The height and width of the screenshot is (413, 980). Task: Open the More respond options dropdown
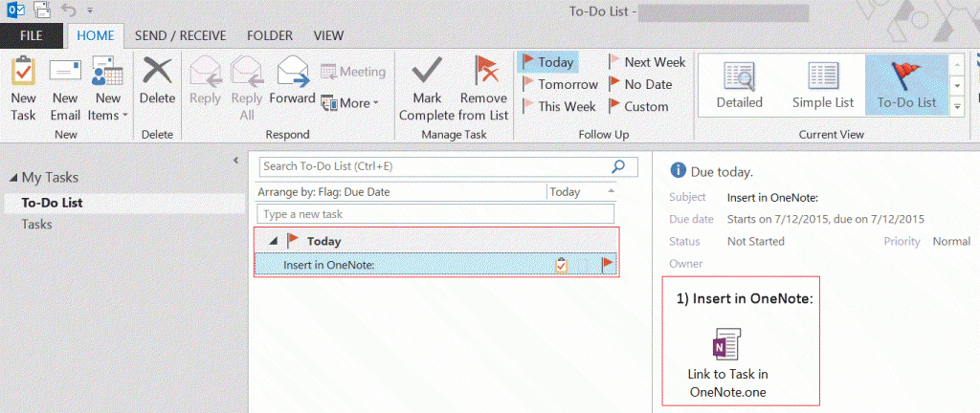tap(350, 103)
